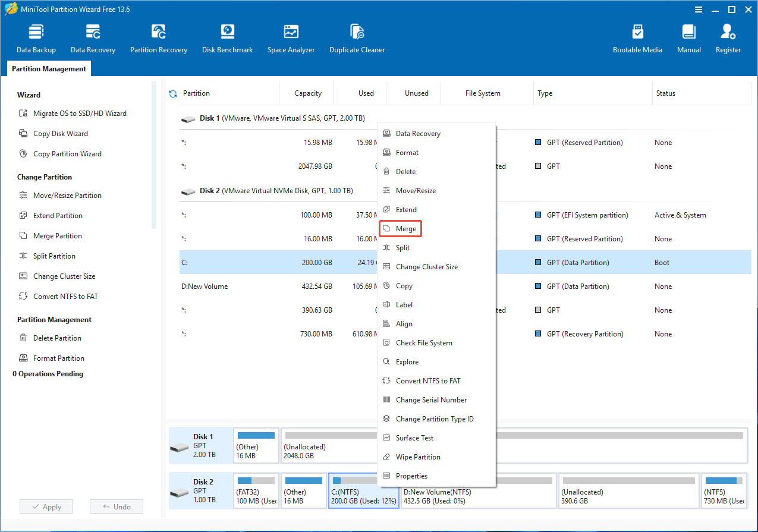This screenshot has height=532, width=758.
Task: Open Copy Disk Wizard
Action: click(x=54, y=134)
